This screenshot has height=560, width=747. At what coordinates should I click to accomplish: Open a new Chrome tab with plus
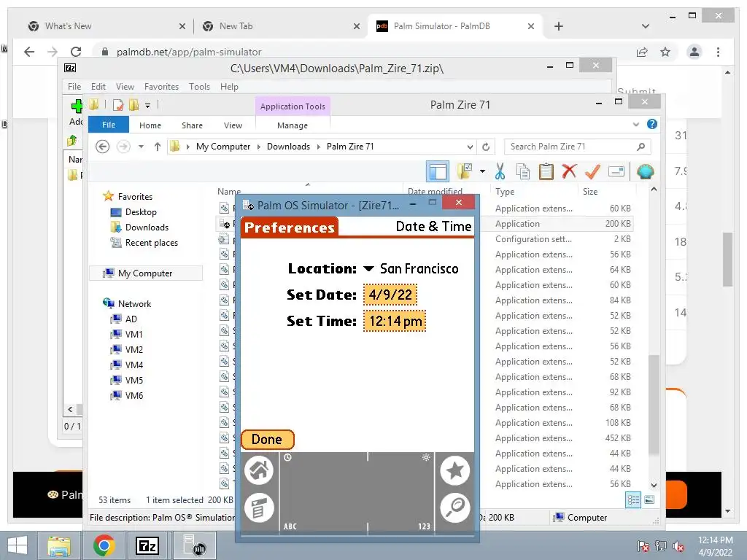559,26
